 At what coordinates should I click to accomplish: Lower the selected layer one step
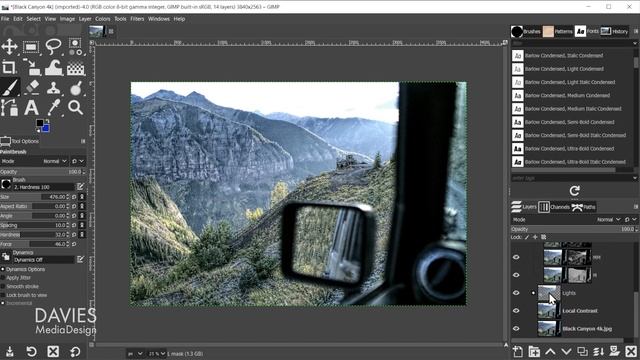pyautogui.click(x=566, y=351)
